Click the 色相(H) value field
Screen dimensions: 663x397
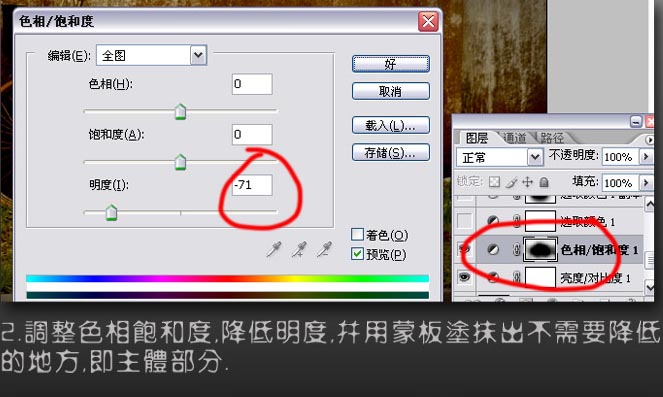pyautogui.click(x=252, y=84)
